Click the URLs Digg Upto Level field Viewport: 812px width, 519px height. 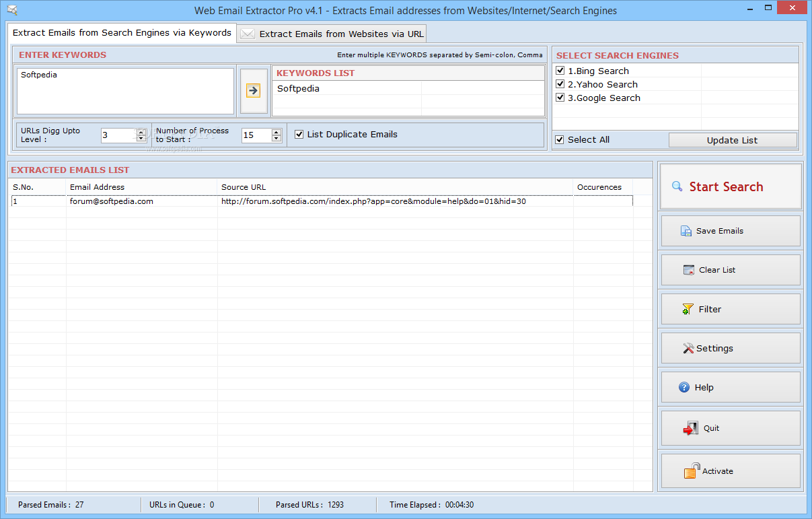(x=118, y=135)
